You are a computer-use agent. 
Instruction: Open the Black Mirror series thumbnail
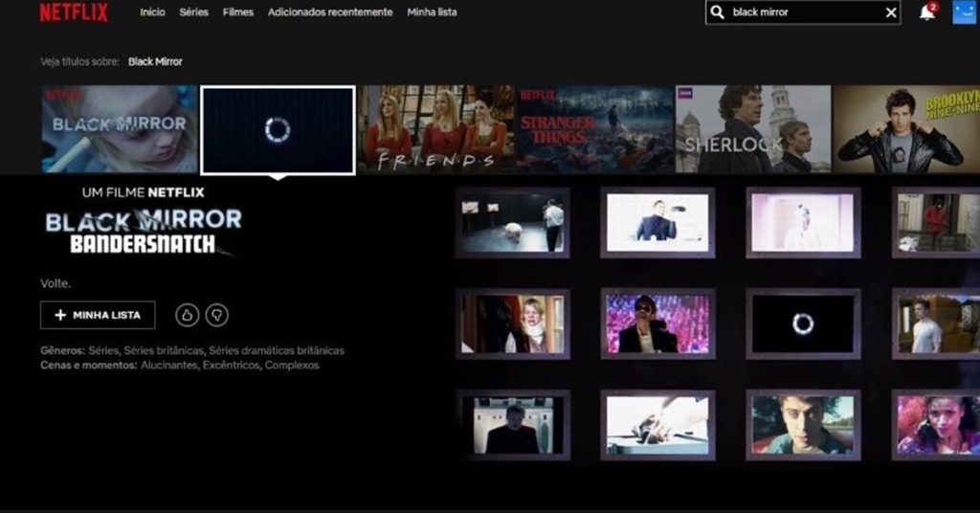tap(120, 129)
